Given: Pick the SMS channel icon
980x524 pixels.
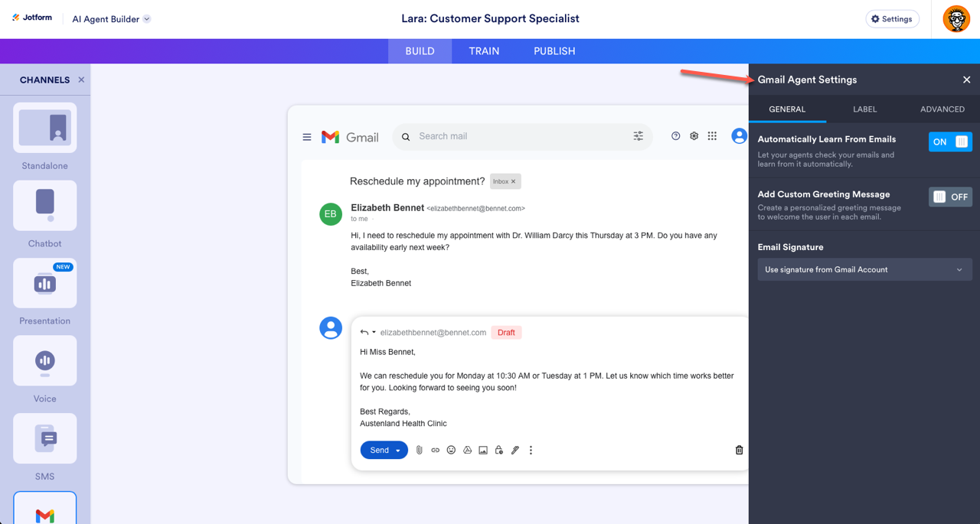Looking at the screenshot, I should pos(44,438).
